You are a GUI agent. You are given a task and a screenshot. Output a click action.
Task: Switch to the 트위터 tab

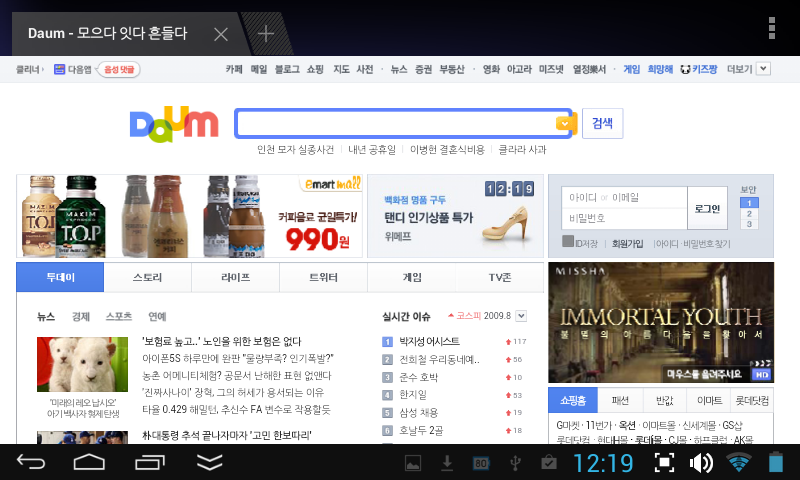tap(323, 277)
